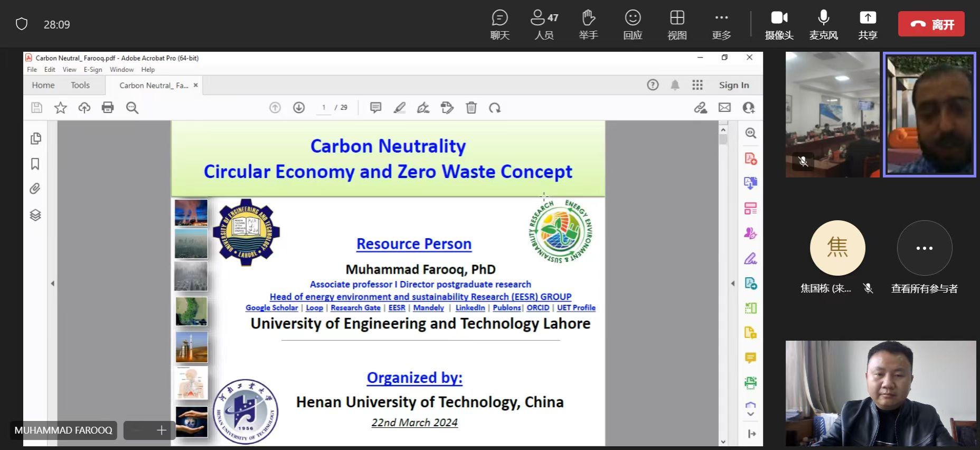
Task: Click the PDF vertical scrollbar thumb
Action: tap(723, 139)
